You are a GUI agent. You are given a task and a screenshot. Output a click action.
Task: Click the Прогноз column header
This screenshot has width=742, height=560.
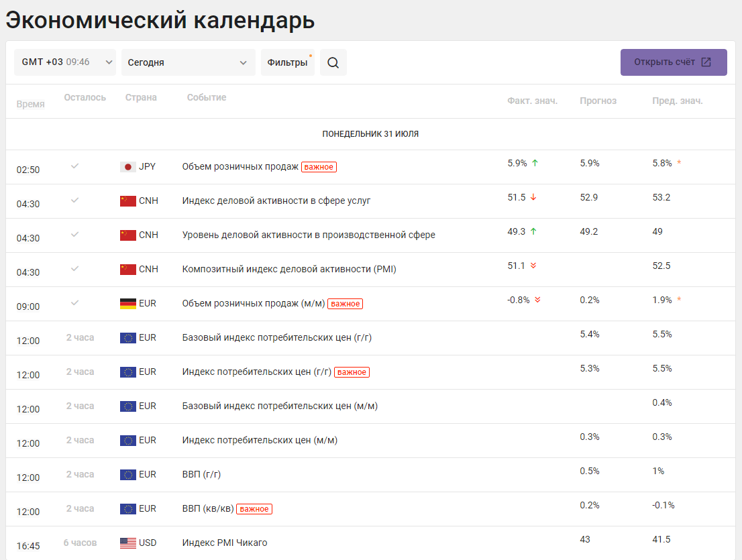click(x=598, y=101)
